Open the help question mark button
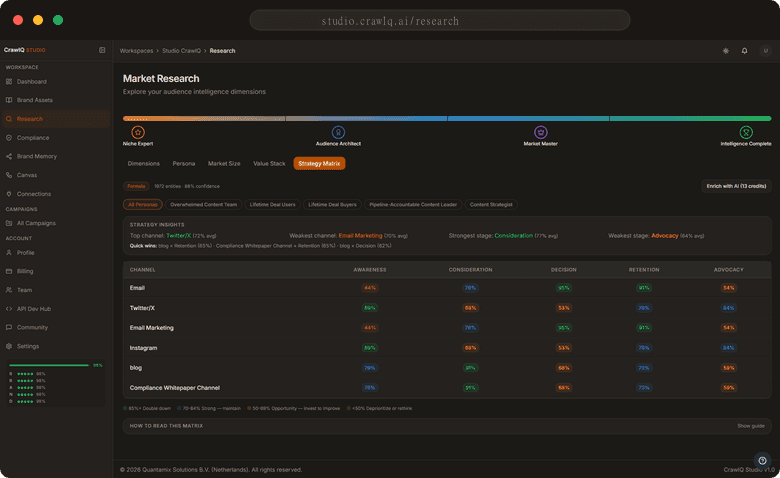Viewport: 780px width, 478px height. pos(762,461)
